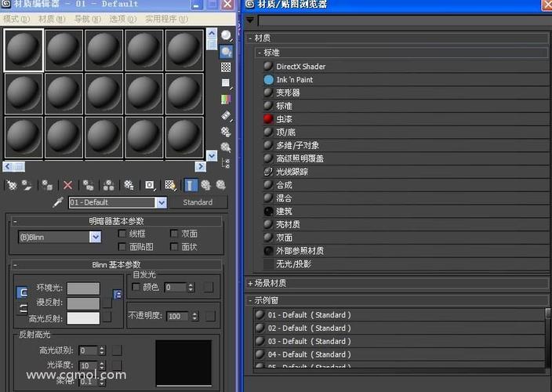This screenshot has height=392, width=552.
Task: Toggle the diffuse-specular color lock button
Action: [x=23, y=309]
